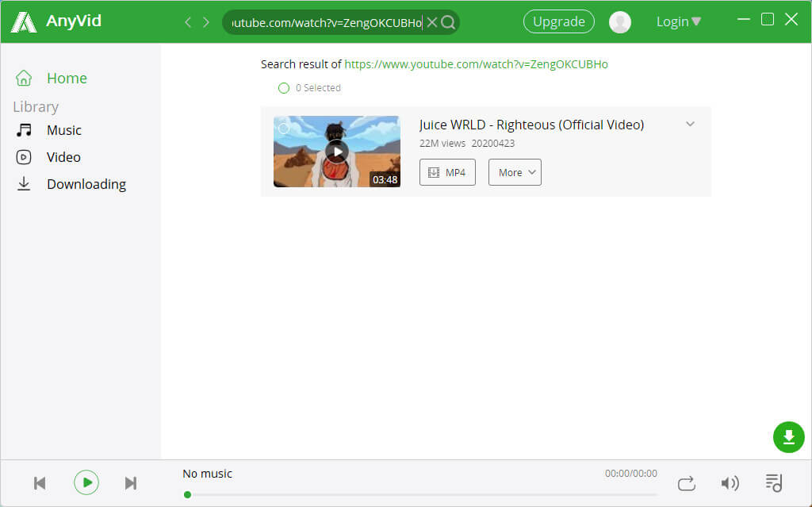Click the 00:00/00:00 time display
812x507 pixels.
630,474
